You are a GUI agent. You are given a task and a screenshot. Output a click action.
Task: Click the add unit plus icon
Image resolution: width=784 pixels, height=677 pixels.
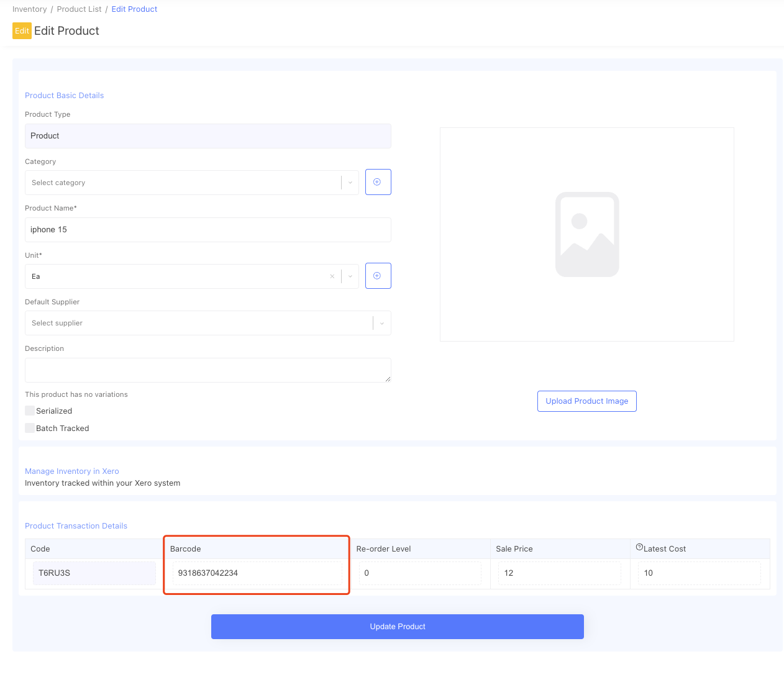[378, 276]
